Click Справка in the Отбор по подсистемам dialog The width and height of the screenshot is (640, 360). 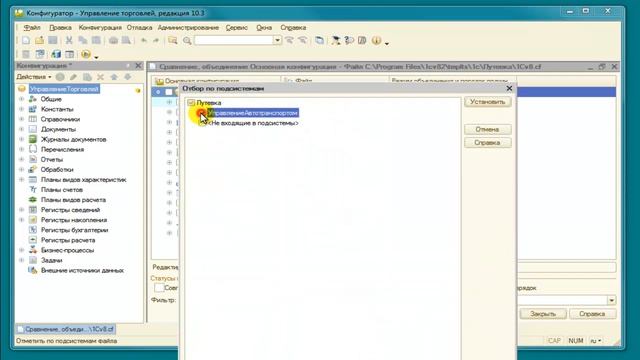point(488,143)
